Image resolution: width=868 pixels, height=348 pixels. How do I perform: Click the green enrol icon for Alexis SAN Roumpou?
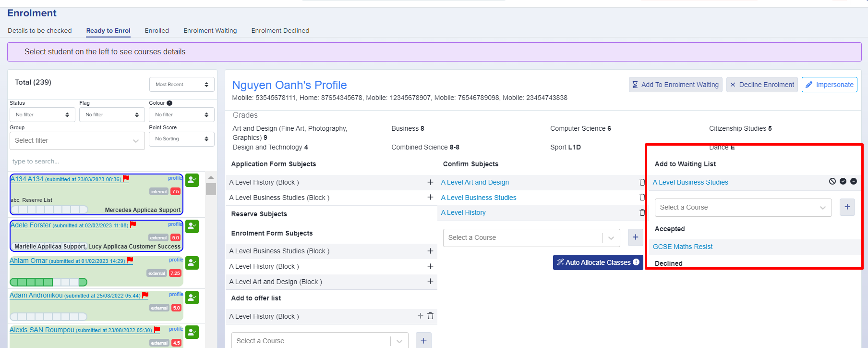tap(192, 332)
